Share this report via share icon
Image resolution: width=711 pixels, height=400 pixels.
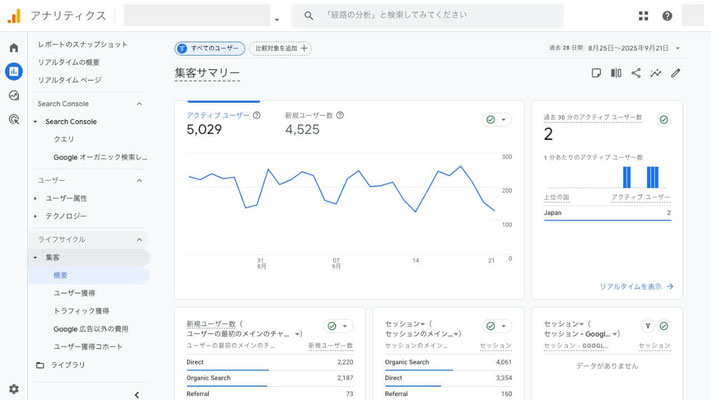(636, 73)
